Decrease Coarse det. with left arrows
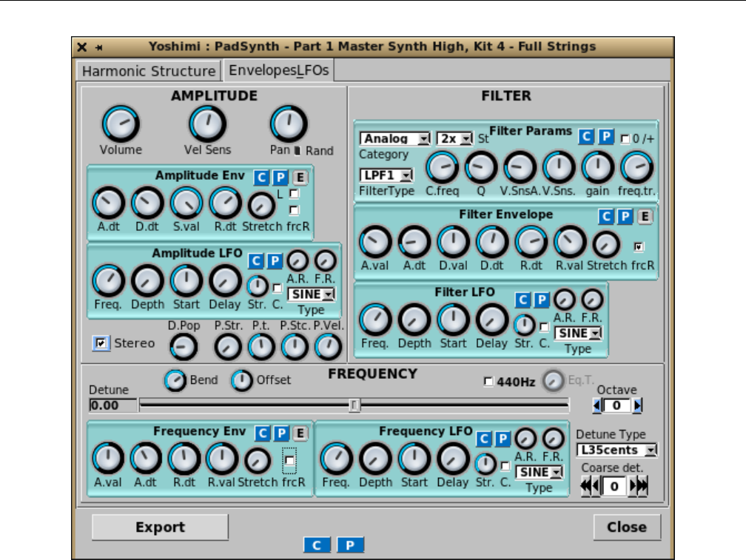Image resolution: width=746 pixels, height=560 pixels. [590, 486]
